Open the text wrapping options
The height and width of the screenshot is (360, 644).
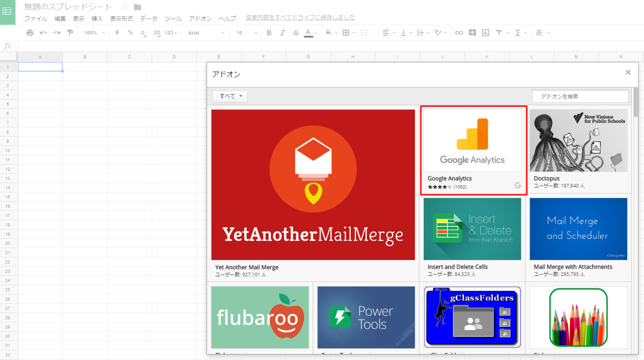(423, 33)
